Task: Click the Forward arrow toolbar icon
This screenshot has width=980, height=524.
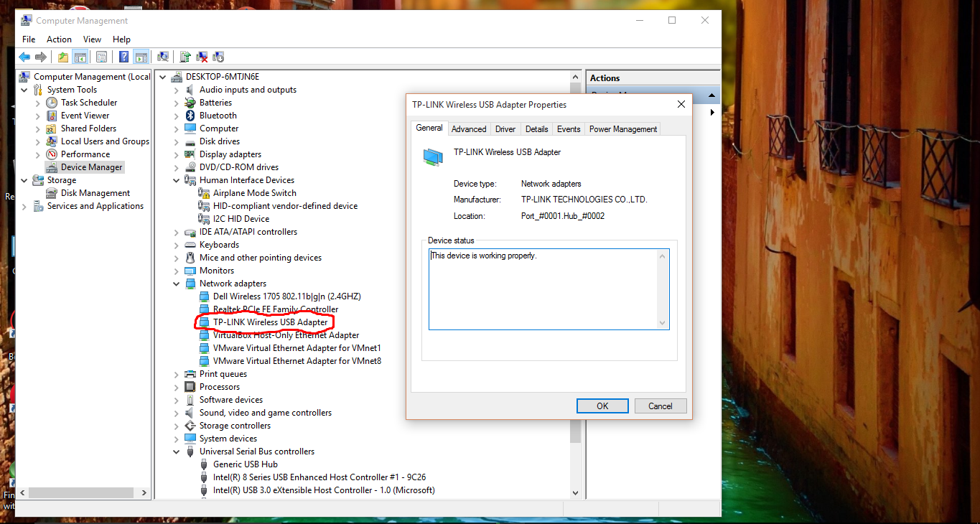Action: pos(41,57)
